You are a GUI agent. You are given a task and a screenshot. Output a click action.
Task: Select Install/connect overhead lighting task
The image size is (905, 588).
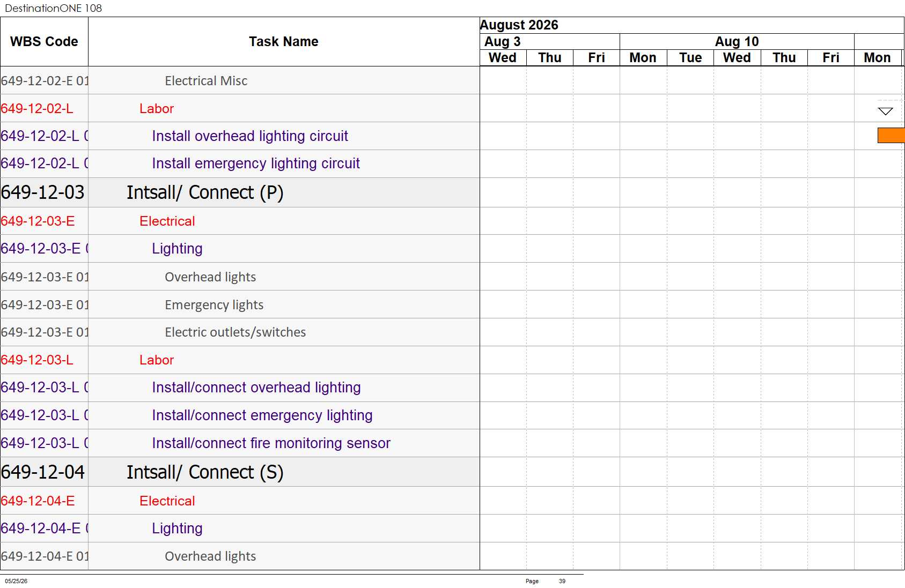tap(240, 388)
